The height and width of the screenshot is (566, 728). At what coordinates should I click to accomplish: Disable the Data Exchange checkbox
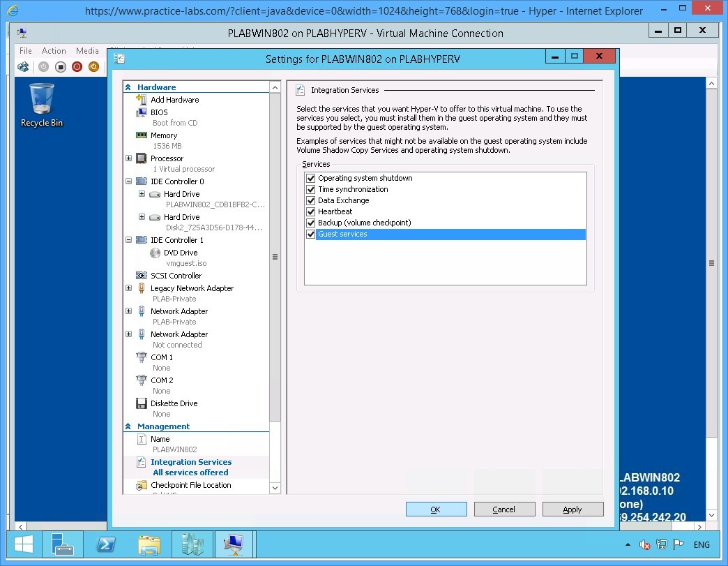310,200
